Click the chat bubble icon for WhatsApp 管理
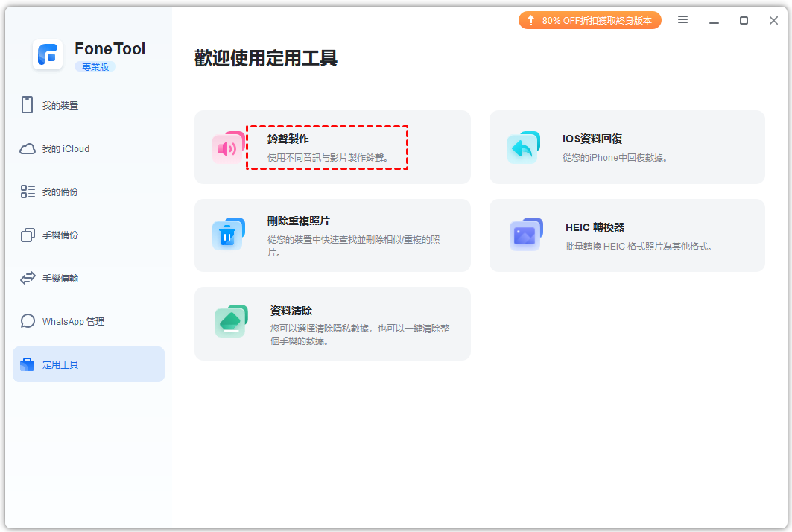 tap(28, 321)
